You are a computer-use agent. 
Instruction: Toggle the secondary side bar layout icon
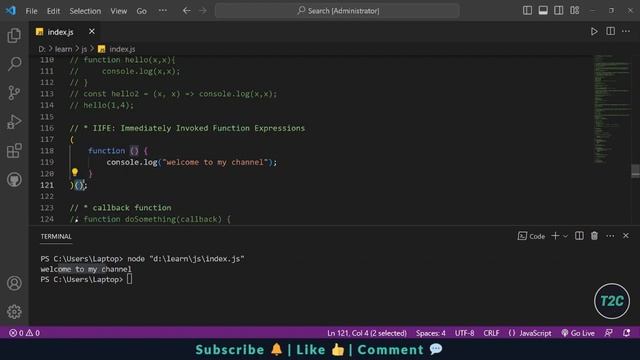[558, 11]
